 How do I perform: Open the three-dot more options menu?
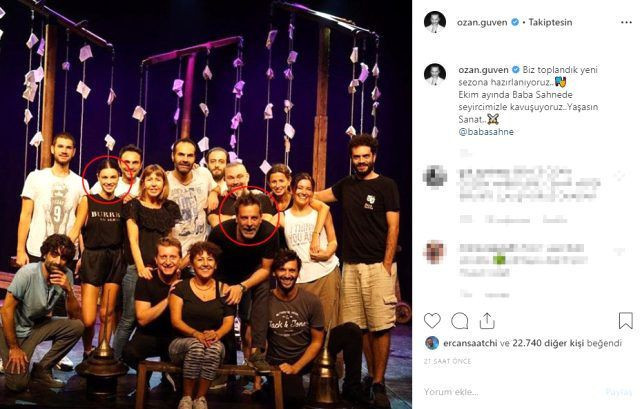(x=626, y=22)
